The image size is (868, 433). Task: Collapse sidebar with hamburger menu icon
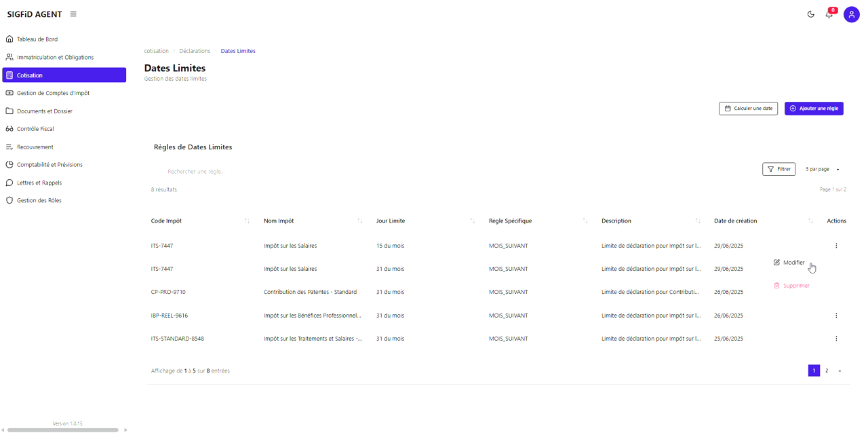[73, 14]
